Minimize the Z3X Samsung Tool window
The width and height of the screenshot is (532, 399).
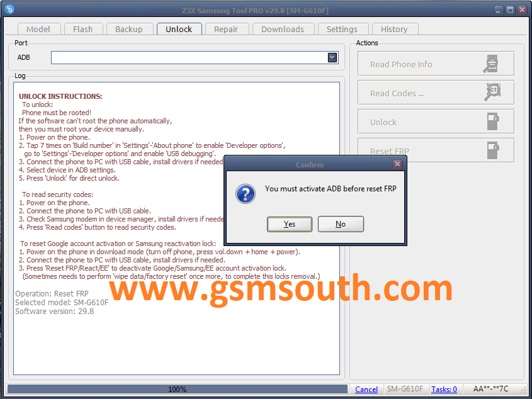point(498,10)
